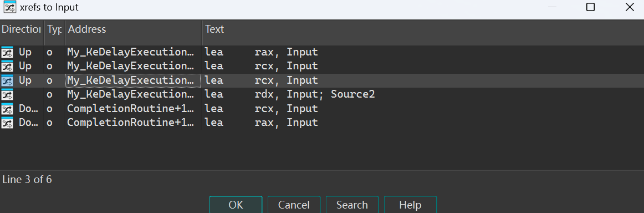The image size is (644, 213).
Task: Sort by the Type column header
Action: (x=54, y=29)
